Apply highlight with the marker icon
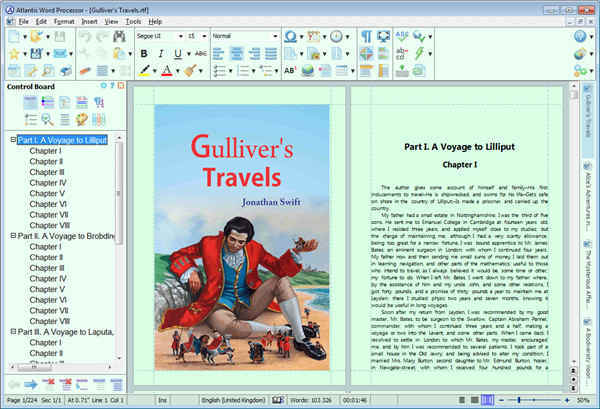The width and height of the screenshot is (600, 409). coord(145,70)
